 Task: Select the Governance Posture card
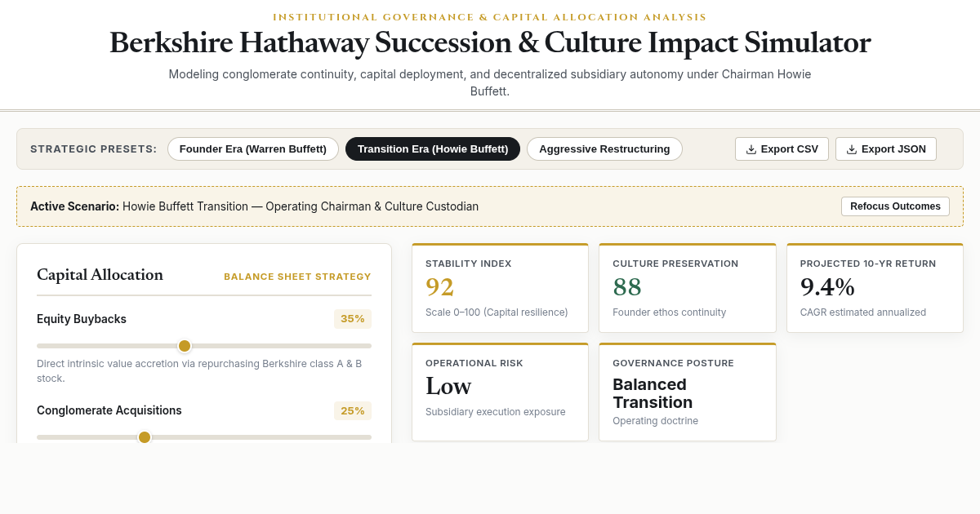[x=688, y=392]
